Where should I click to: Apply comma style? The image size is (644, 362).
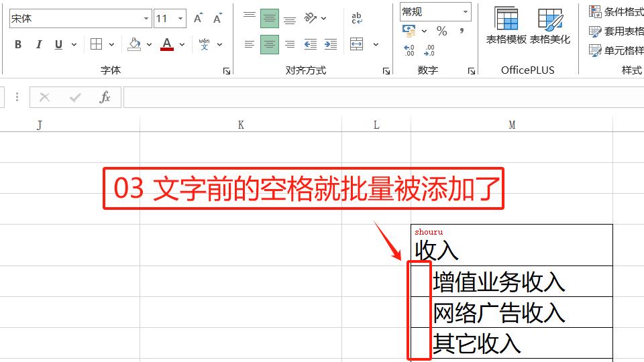click(x=462, y=31)
